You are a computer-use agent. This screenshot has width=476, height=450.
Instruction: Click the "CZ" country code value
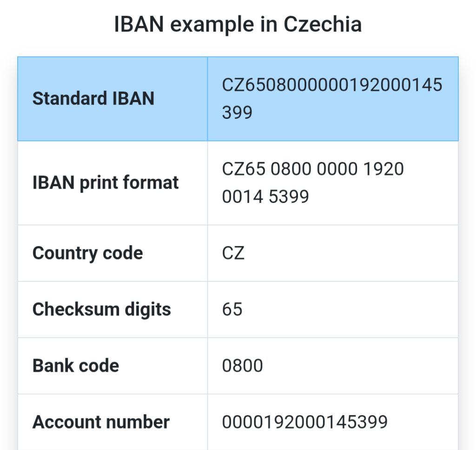coord(233,253)
